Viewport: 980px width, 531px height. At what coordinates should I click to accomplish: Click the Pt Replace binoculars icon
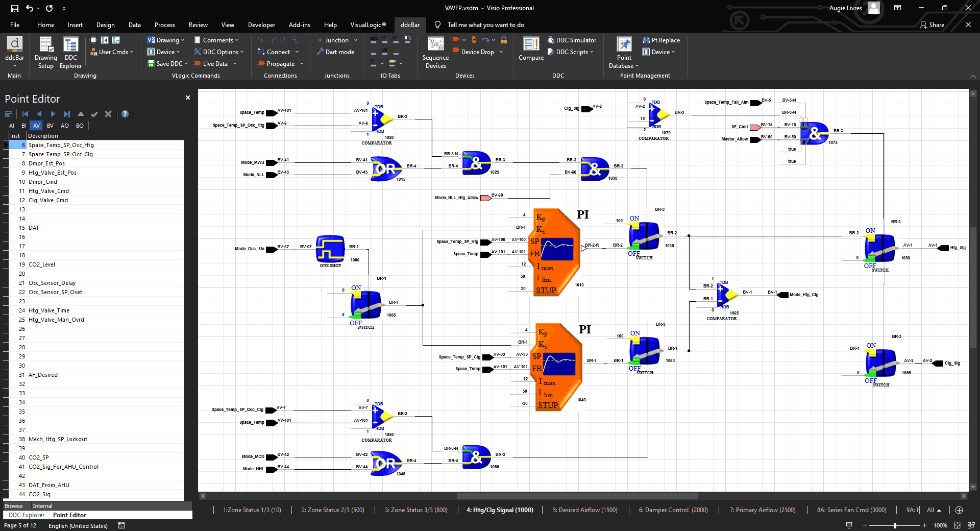[646, 40]
